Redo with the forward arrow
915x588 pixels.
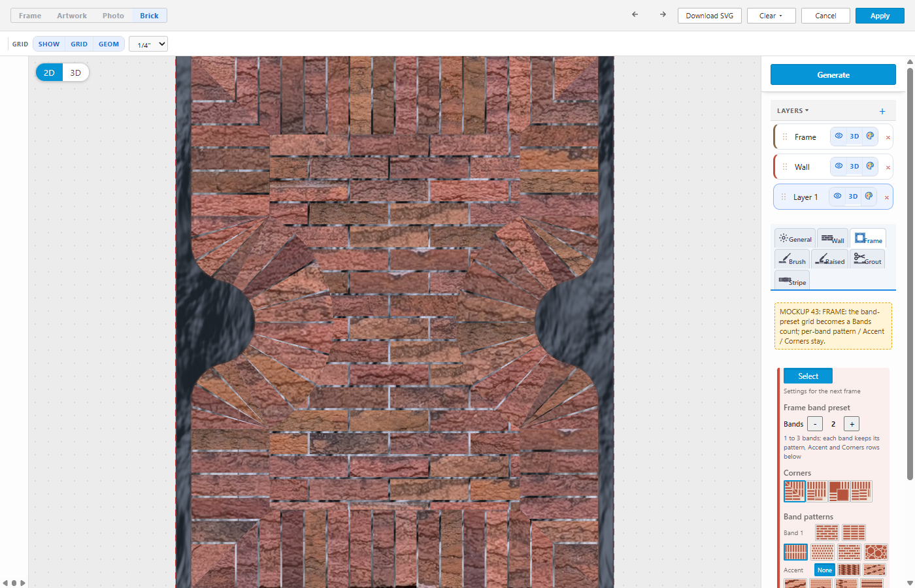(x=663, y=14)
